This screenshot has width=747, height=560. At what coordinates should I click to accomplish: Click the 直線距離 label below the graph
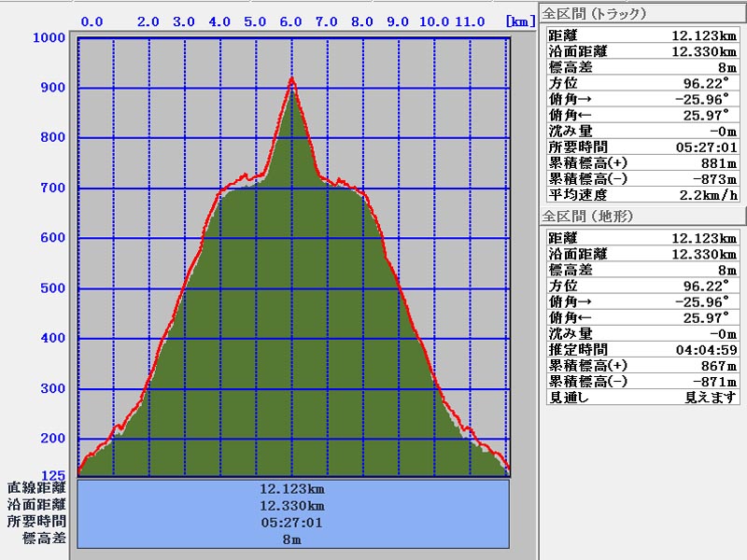36,487
